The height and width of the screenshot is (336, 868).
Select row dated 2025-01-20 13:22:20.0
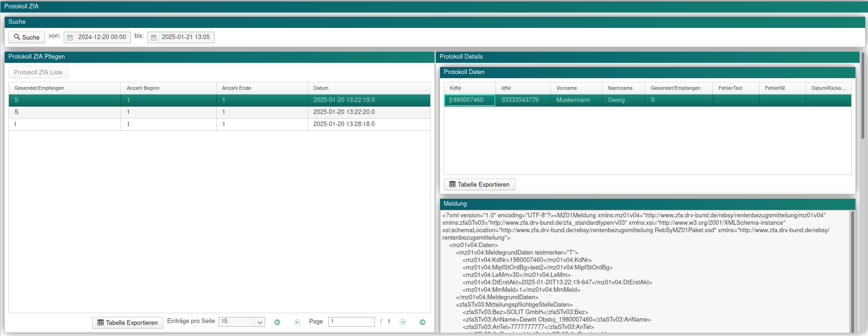(x=220, y=112)
